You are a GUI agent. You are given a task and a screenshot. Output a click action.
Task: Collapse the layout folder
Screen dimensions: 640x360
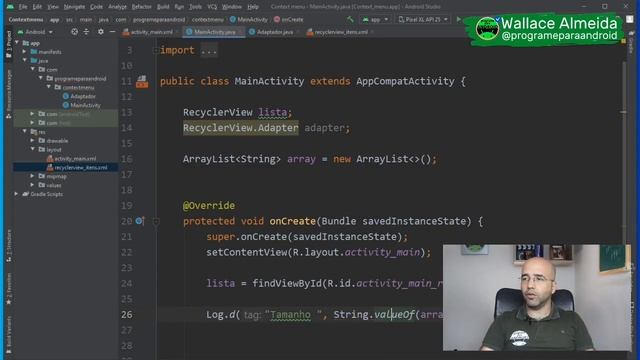click(x=33, y=149)
